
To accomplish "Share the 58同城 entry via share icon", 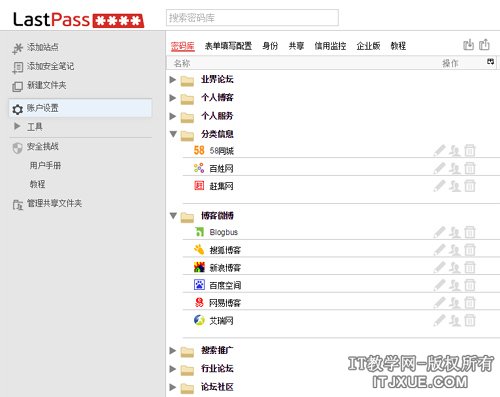I will click(x=455, y=151).
